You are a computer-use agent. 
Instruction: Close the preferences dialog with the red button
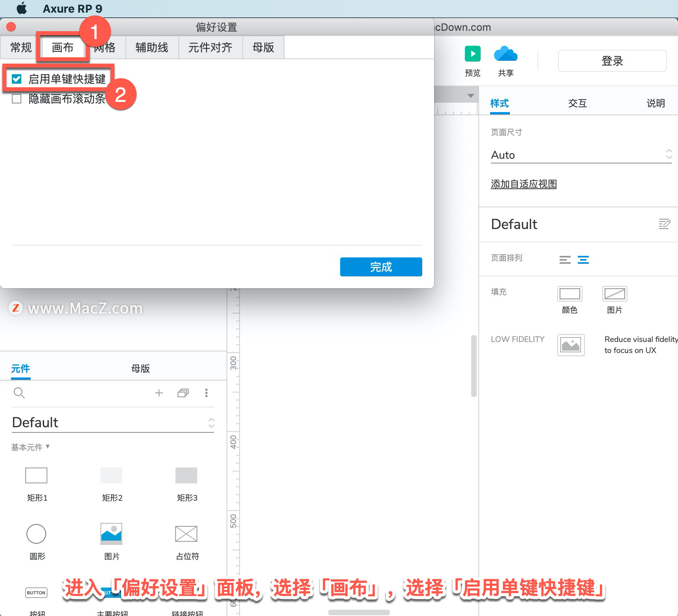pyautogui.click(x=11, y=27)
